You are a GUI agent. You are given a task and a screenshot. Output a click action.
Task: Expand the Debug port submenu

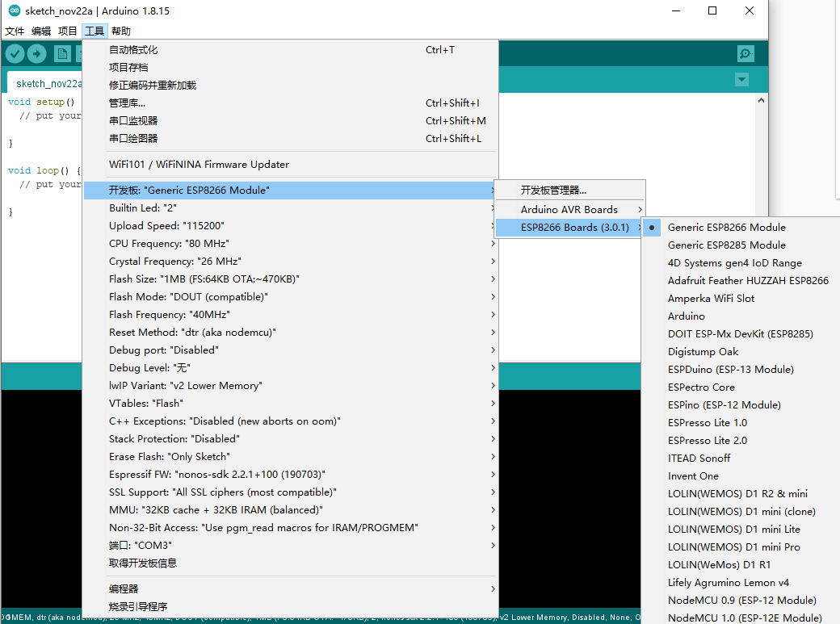291,350
